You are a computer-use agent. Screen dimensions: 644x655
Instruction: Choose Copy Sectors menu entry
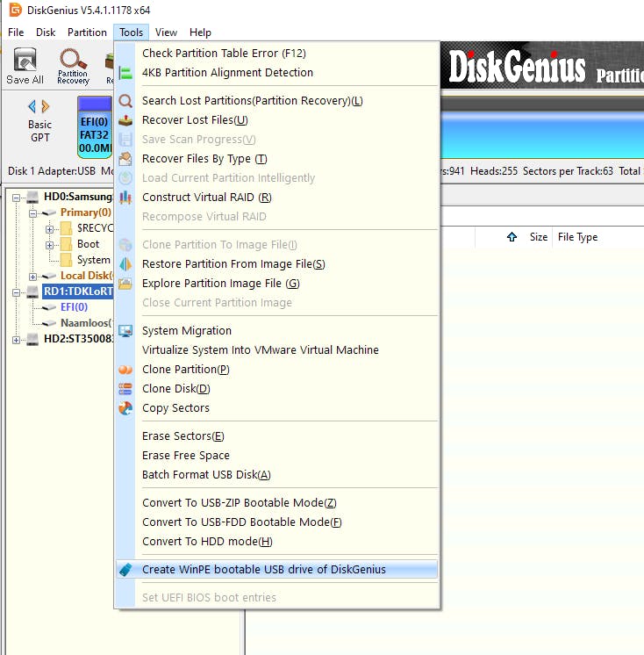click(x=277, y=408)
